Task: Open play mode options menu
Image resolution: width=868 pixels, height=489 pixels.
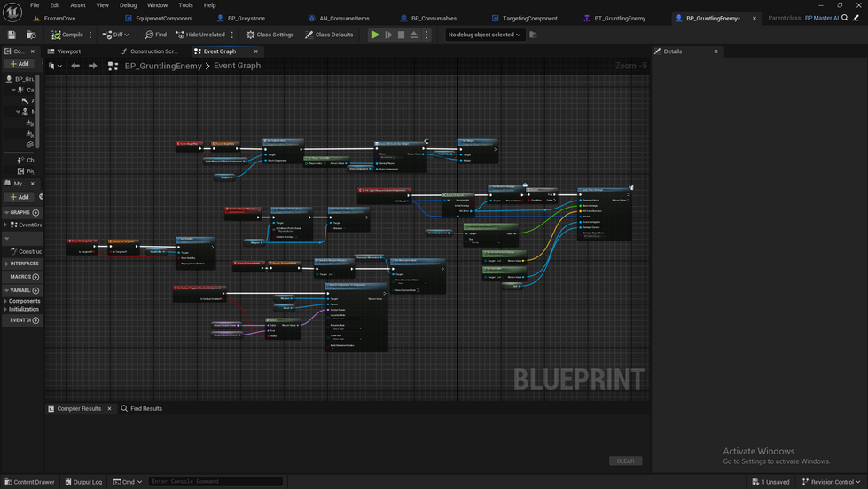Action: coord(426,35)
